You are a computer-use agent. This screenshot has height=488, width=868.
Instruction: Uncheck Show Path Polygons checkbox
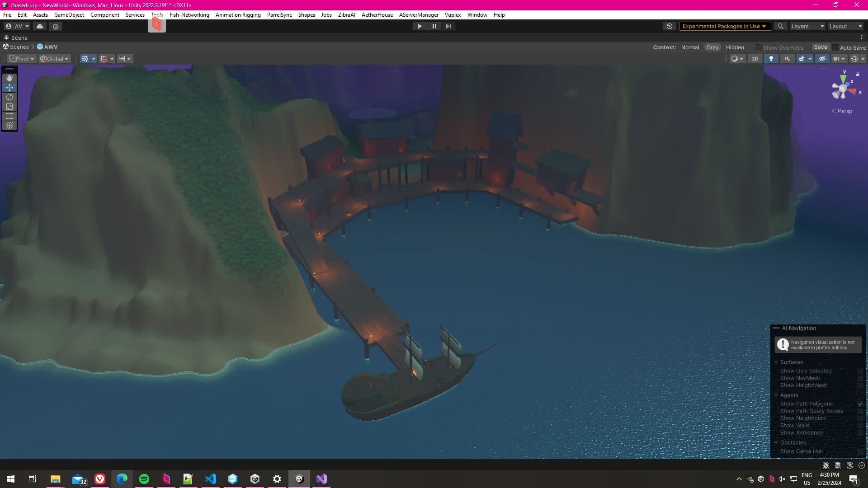(860, 404)
